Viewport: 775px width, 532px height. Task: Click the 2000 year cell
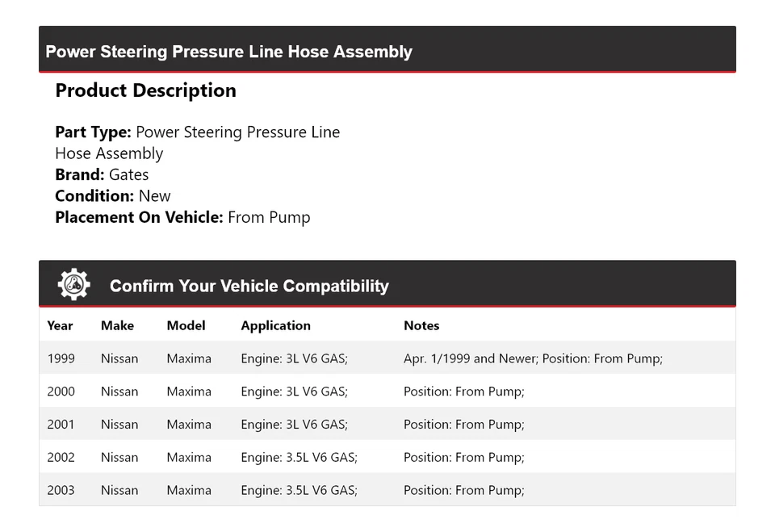tap(61, 392)
